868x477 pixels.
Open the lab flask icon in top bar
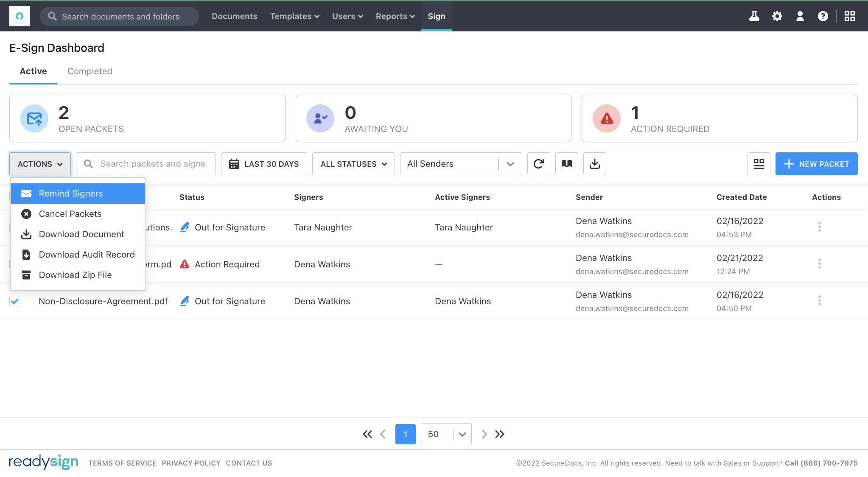pos(754,16)
